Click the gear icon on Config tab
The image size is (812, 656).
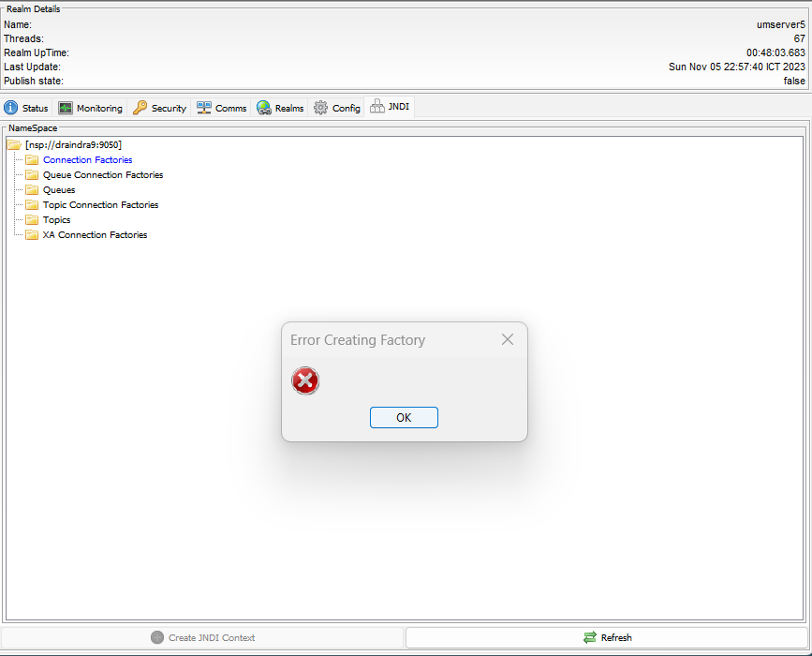tap(321, 108)
